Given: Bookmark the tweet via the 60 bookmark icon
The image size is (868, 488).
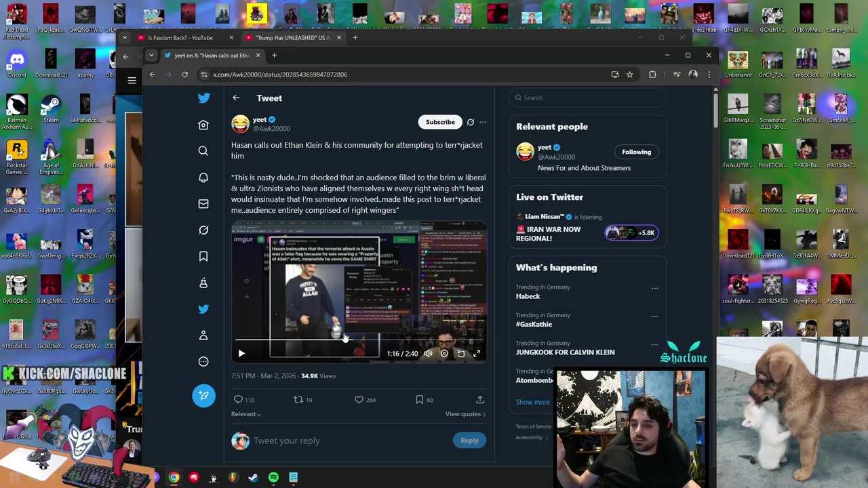Looking at the screenshot, I should tap(419, 400).
